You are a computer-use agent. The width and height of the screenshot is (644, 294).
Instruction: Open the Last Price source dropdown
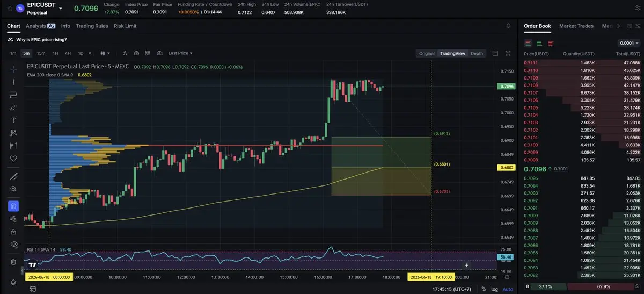tap(180, 53)
